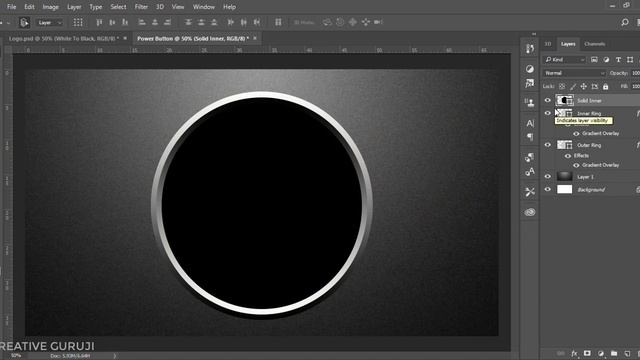Switch to the Logo.psd document tab
The image size is (640, 360).
tap(64, 38)
